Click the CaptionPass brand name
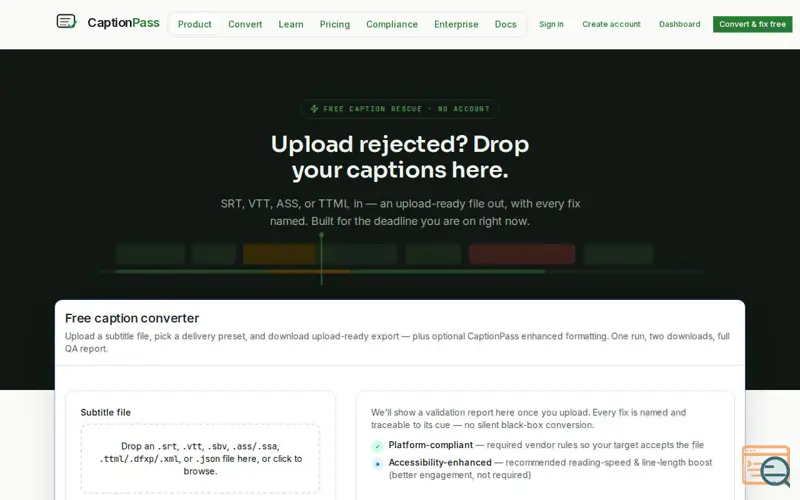Viewport: 800px width, 500px height. tap(123, 22)
